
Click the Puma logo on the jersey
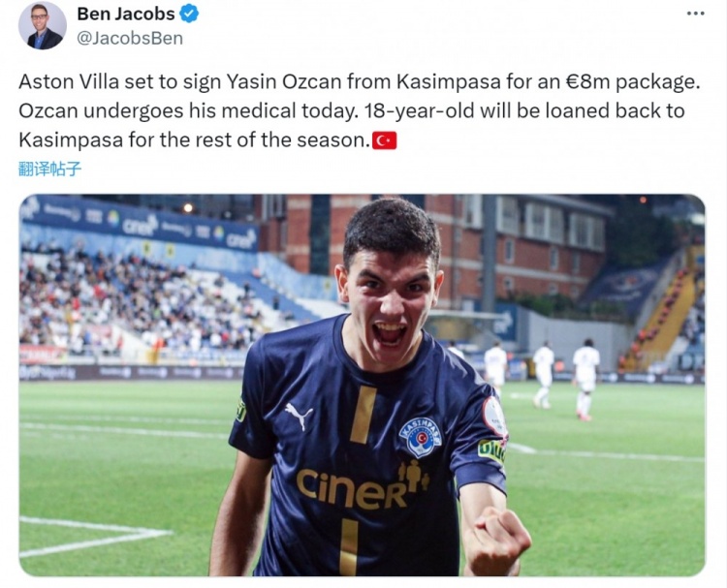click(298, 415)
